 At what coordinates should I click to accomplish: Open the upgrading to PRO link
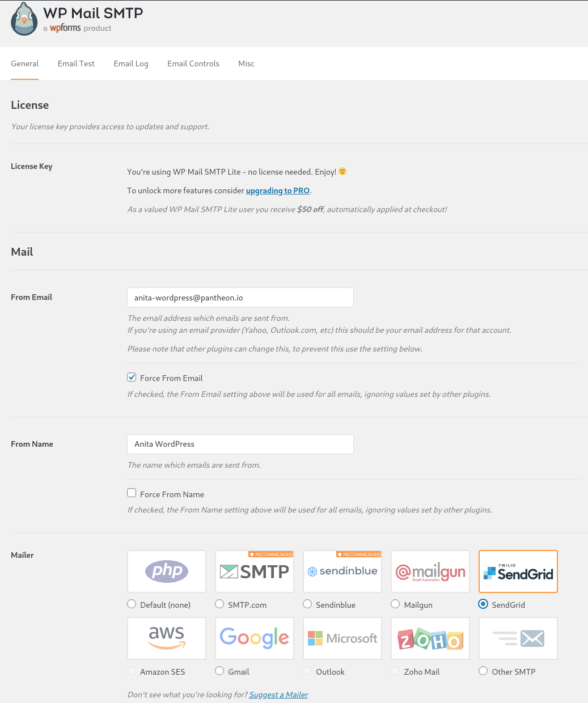277,190
